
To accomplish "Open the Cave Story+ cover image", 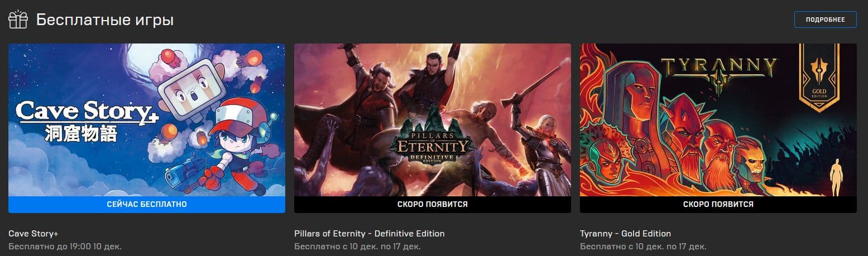I will click(147, 120).
